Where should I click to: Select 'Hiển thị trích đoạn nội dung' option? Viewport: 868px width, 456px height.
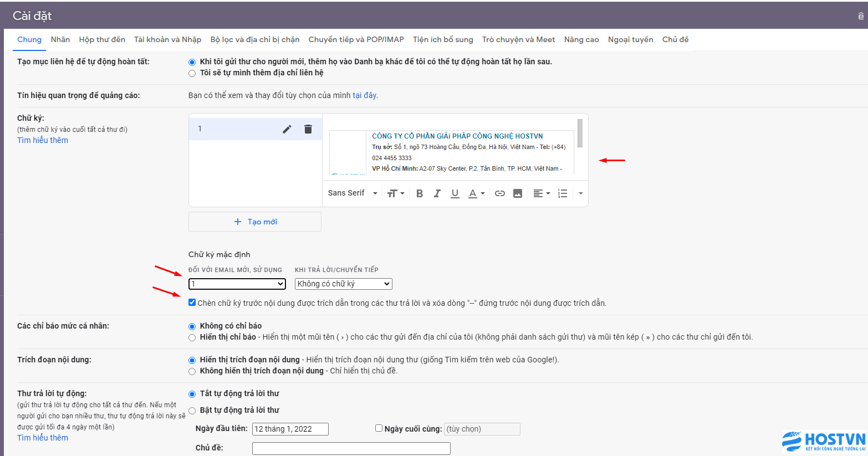point(192,360)
